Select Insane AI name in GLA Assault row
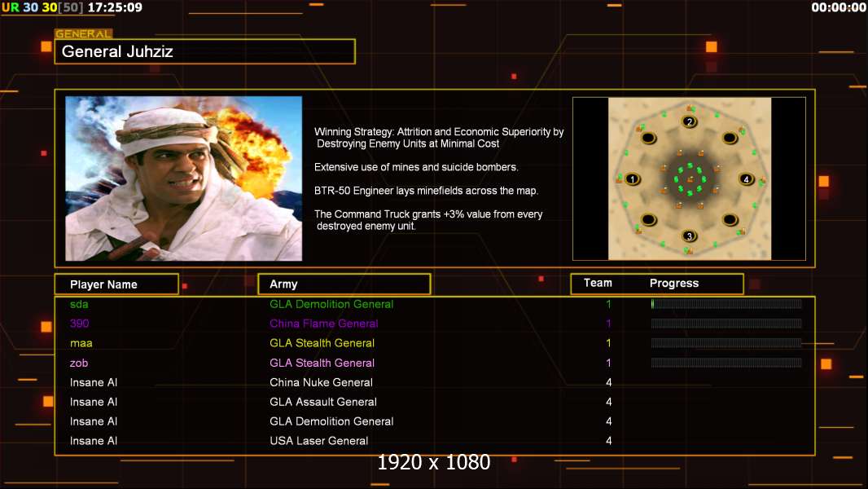 (x=94, y=402)
